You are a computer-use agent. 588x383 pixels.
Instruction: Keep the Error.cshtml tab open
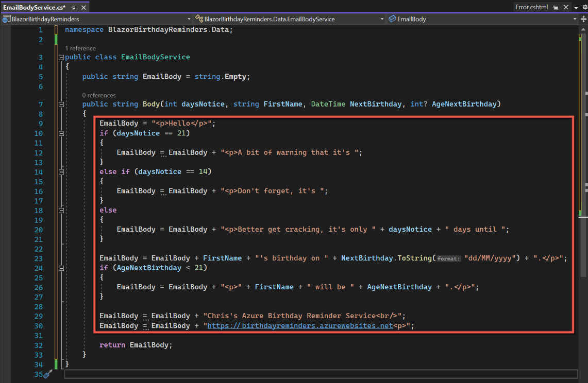pyautogui.click(x=556, y=8)
